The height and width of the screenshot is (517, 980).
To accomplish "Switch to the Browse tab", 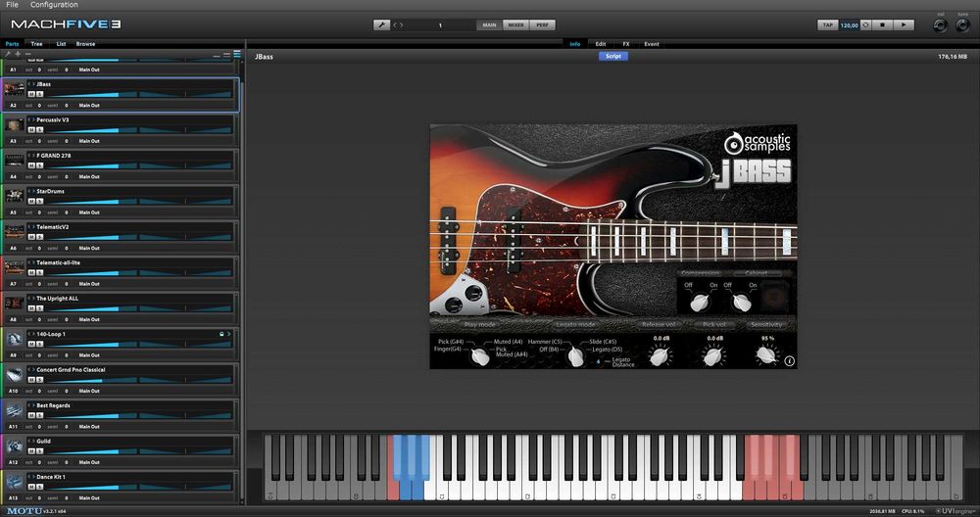I will [85, 44].
